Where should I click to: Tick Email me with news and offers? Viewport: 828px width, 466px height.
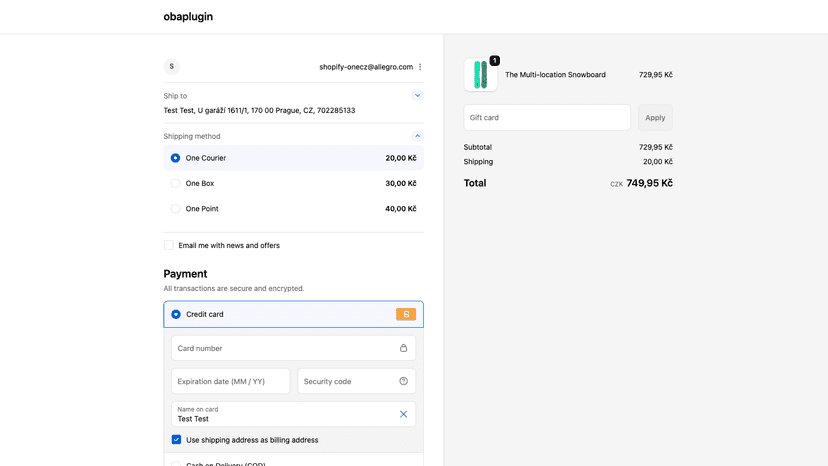click(168, 245)
